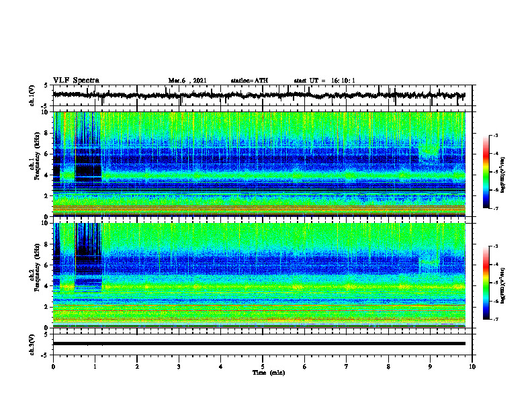Image resolution: width=532 pixels, height=411 pixels.
Task: Click the date text "Mar.6 , 2021"
Action: (187, 81)
